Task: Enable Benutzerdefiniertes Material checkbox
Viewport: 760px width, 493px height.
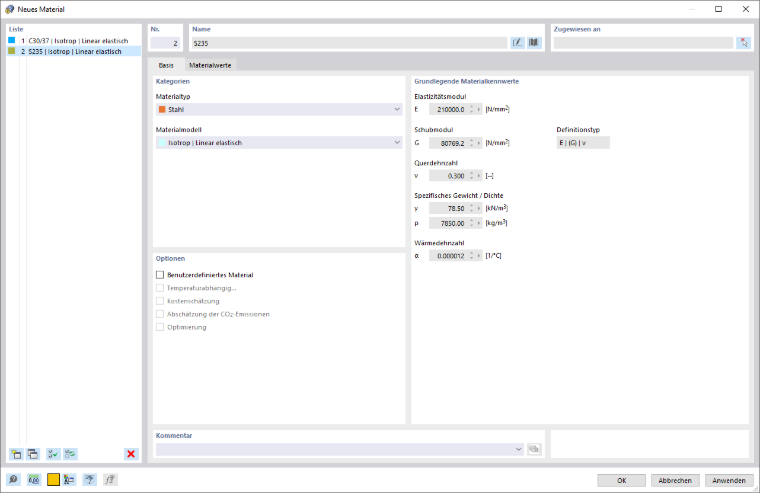Action: [160, 275]
